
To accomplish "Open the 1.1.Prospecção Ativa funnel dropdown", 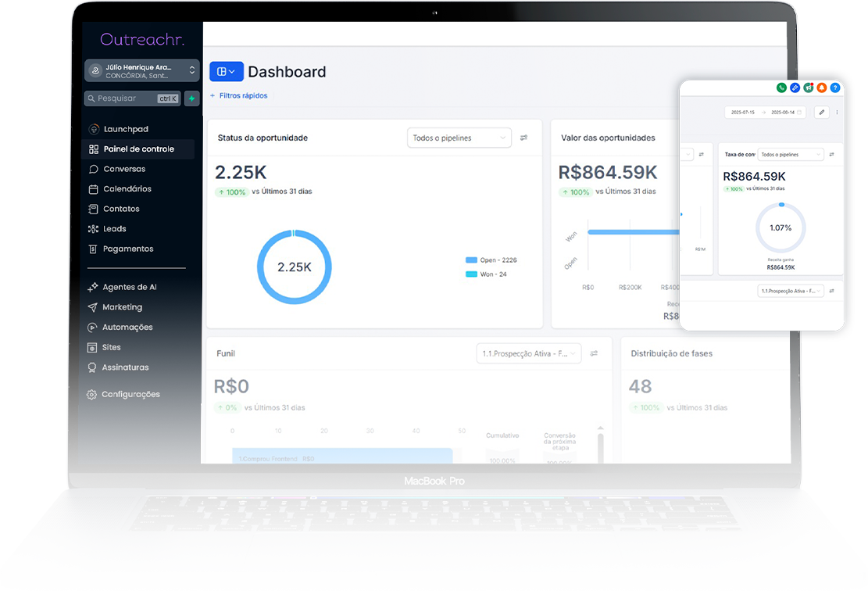I will pos(529,353).
